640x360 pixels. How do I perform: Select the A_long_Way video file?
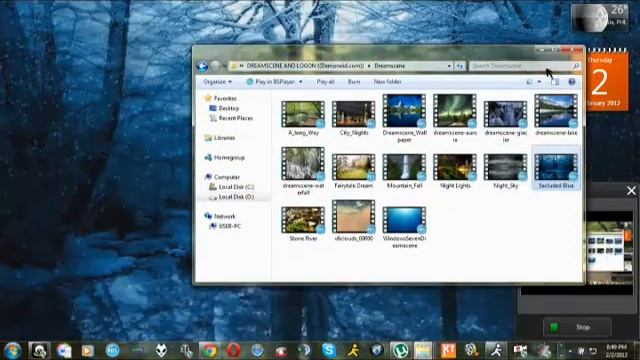coord(303,118)
